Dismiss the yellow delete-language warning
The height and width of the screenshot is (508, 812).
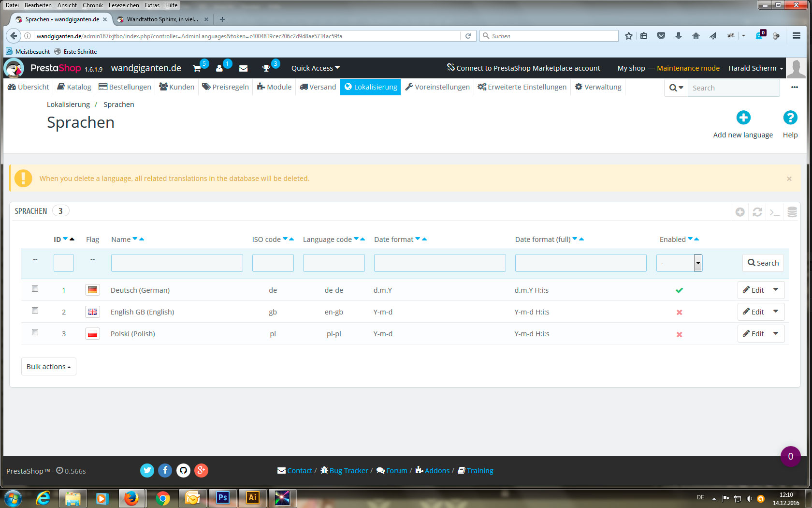coord(789,179)
